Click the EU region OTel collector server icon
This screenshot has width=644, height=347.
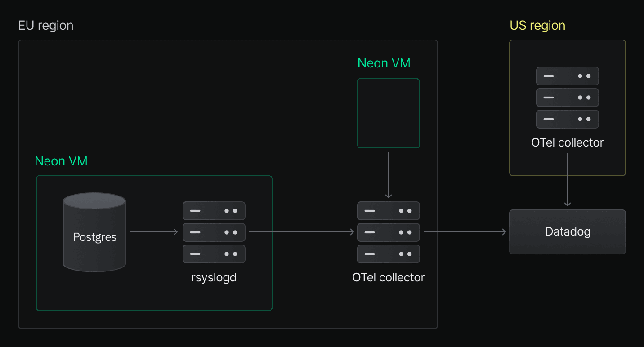tap(389, 232)
